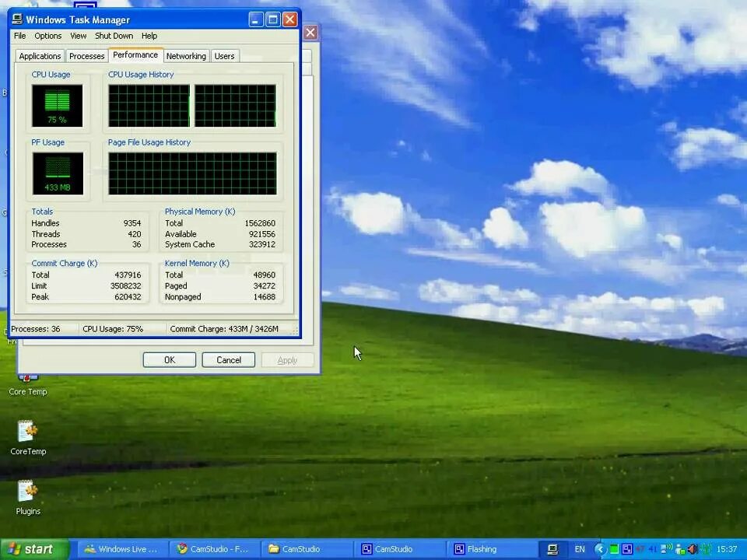Screen dimensions: 747x560
Task: Open the Shut Down menu
Action: [114, 36]
